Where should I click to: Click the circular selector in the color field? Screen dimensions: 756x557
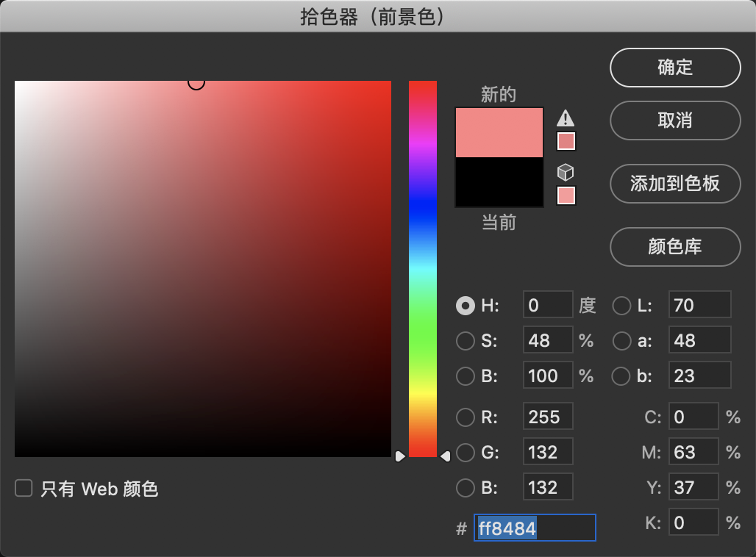point(196,82)
